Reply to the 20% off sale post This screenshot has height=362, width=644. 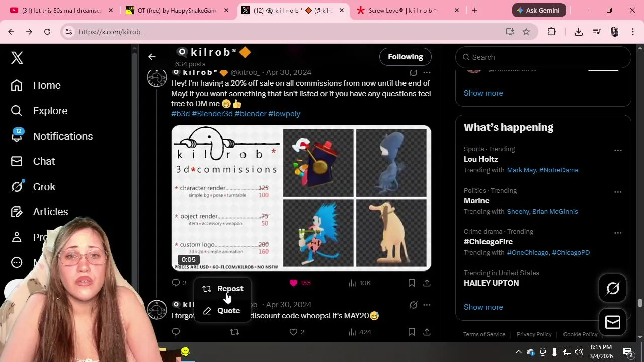(179, 283)
